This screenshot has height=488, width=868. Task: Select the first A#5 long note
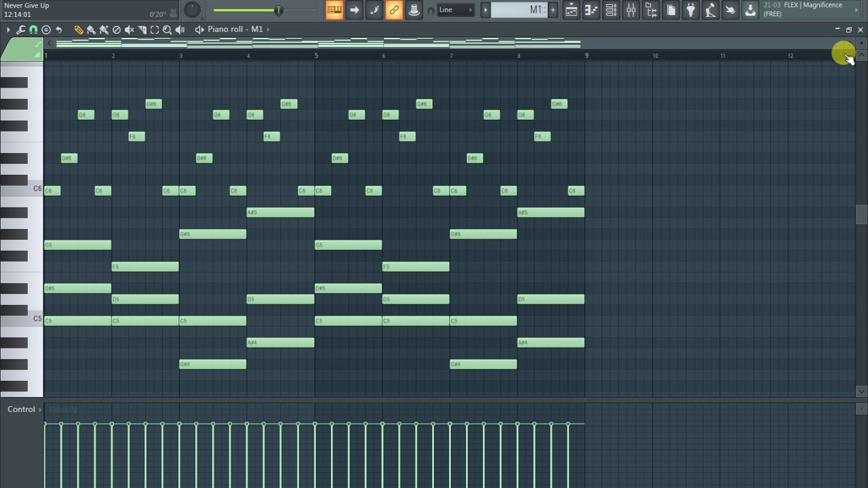pos(280,212)
